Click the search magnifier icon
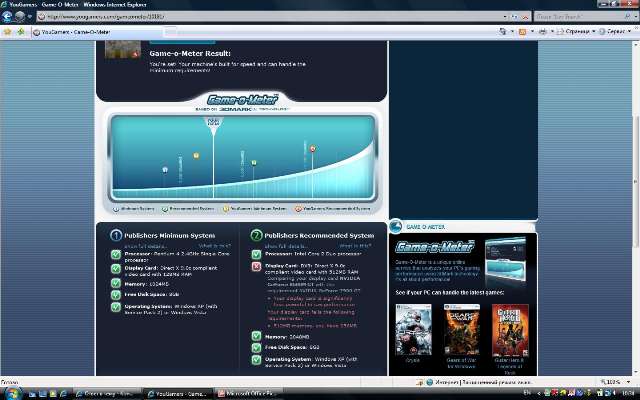 coord(627,16)
